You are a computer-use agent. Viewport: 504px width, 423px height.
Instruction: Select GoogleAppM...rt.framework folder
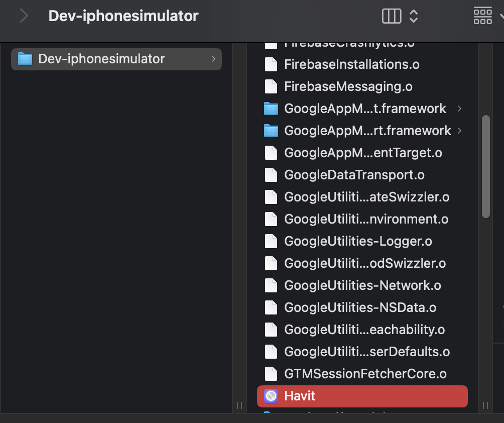click(362, 131)
